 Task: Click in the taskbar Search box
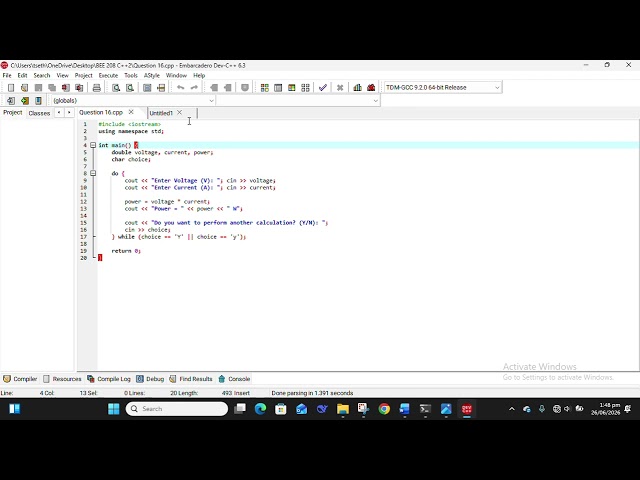pyautogui.click(x=177, y=409)
